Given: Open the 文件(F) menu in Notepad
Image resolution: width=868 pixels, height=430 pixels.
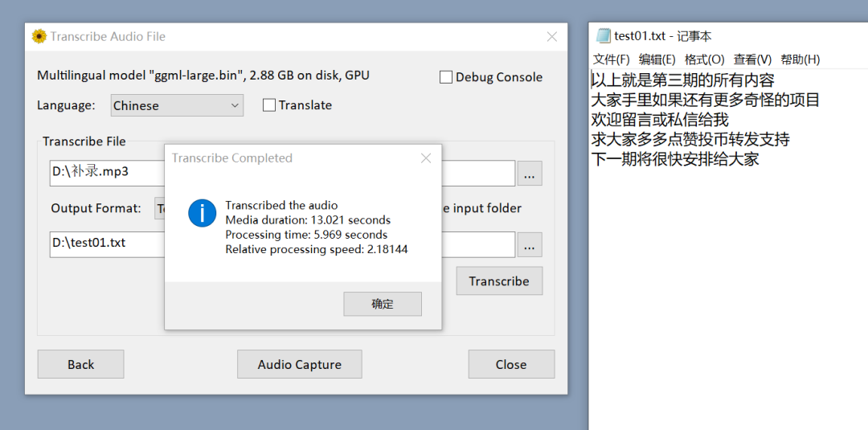Looking at the screenshot, I should [x=611, y=59].
